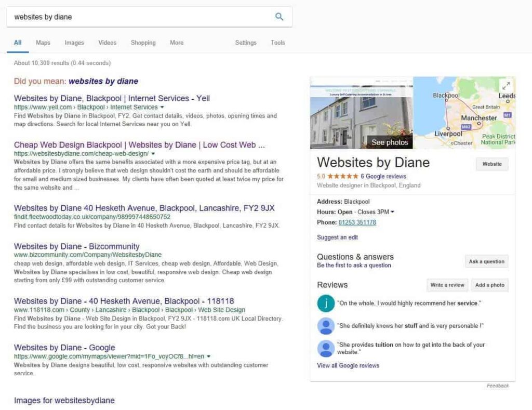Viewport: 532px width, 410px height.
Task: Click 'View all Google reviews'
Action: pyautogui.click(x=348, y=365)
